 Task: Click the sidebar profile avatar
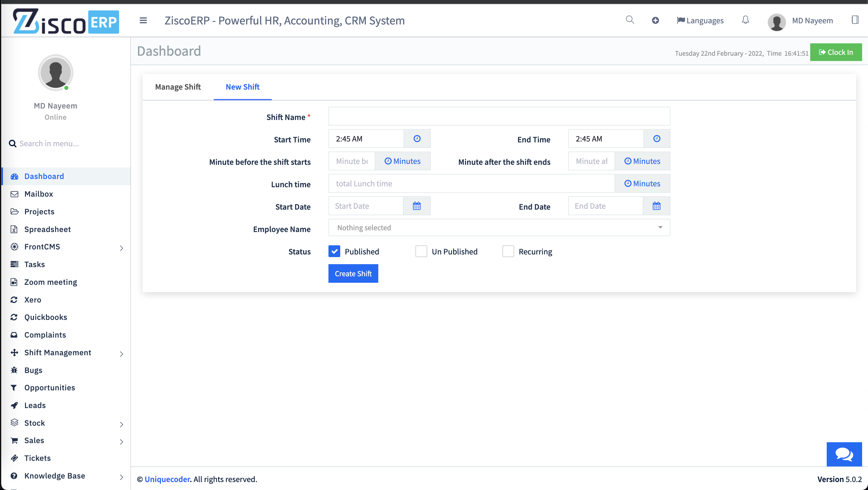[x=55, y=73]
